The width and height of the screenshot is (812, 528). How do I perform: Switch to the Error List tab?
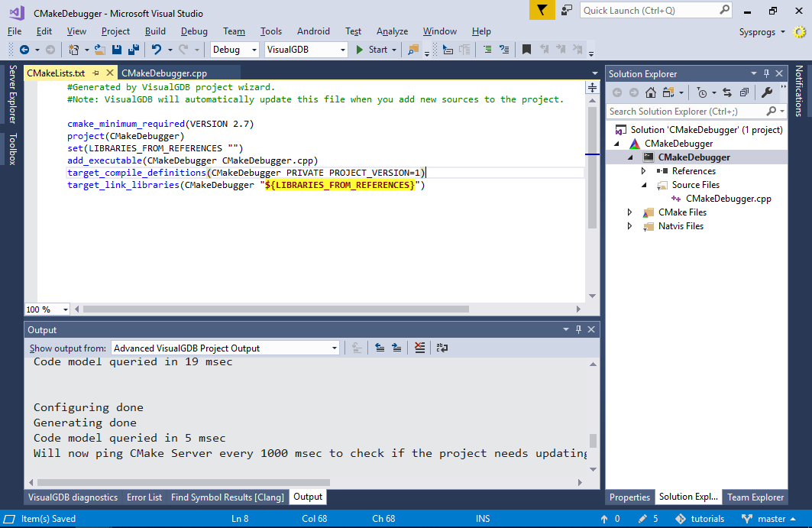click(x=144, y=497)
